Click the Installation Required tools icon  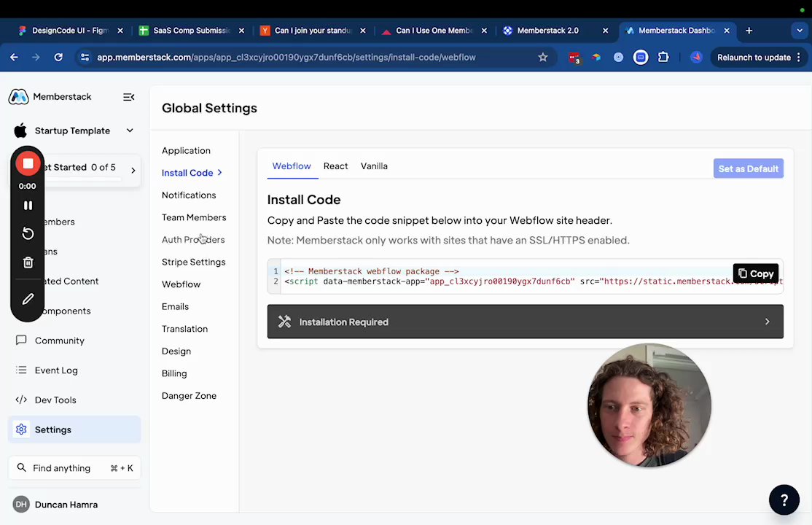tap(284, 322)
